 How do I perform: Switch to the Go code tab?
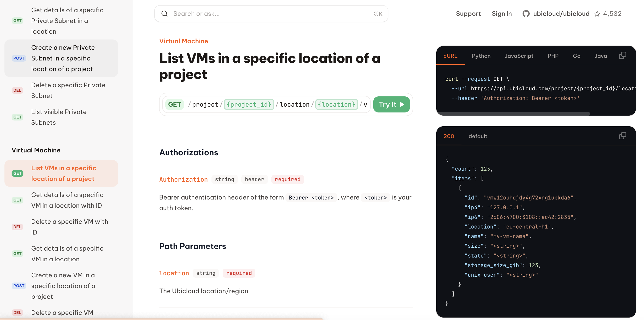pos(576,56)
